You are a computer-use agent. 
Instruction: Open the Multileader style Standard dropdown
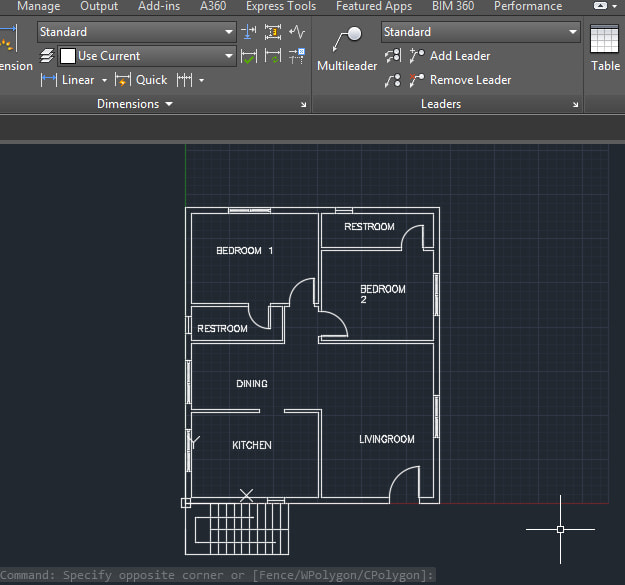point(573,32)
